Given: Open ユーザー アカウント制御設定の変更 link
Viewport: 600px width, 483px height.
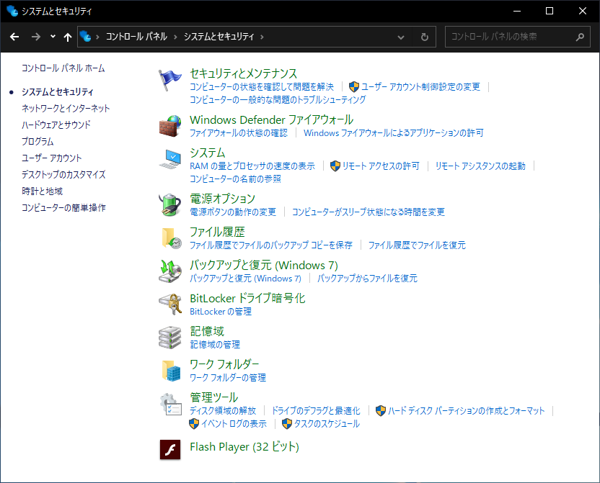Looking at the screenshot, I should click(421, 87).
